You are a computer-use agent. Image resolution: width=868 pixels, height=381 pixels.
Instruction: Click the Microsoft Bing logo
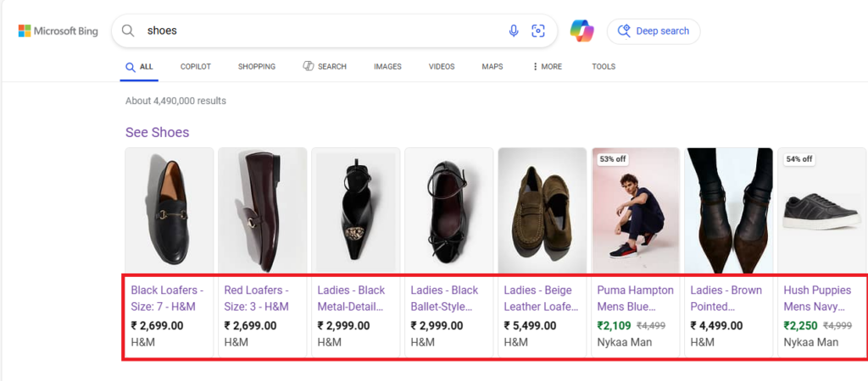click(x=58, y=31)
